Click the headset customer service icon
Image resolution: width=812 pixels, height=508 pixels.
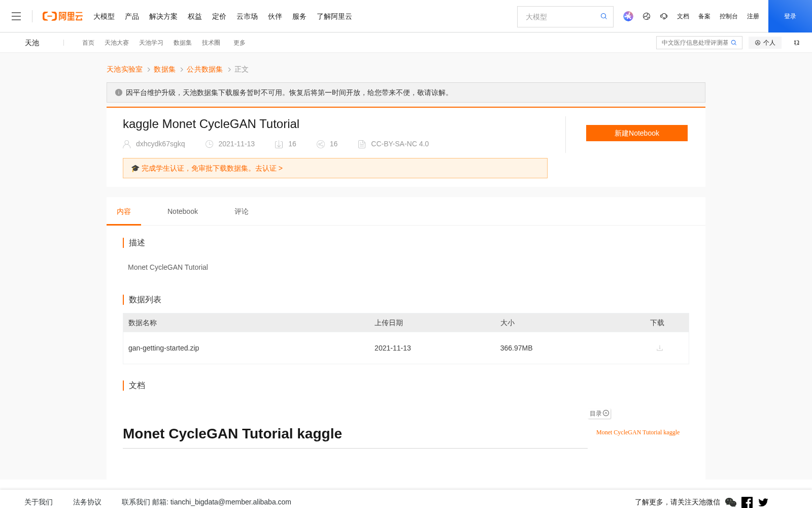click(x=664, y=16)
